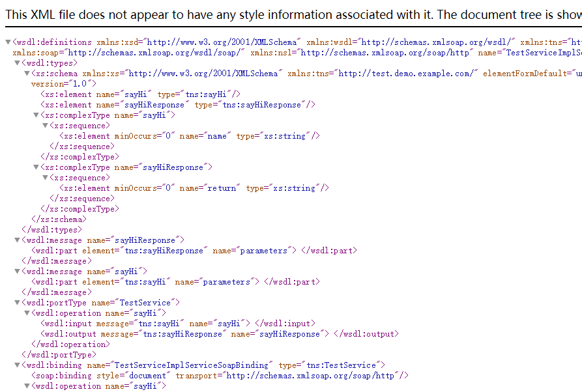582x392 pixels.
Task: Collapse wsdl:operation sayHi under portType
Action: pyautogui.click(x=27, y=313)
